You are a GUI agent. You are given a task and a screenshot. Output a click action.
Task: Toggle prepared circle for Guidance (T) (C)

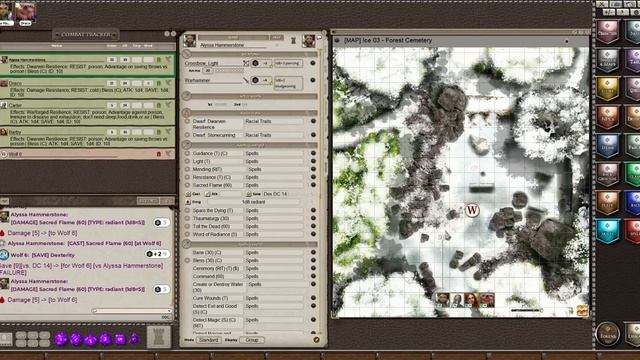(x=187, y=153)
